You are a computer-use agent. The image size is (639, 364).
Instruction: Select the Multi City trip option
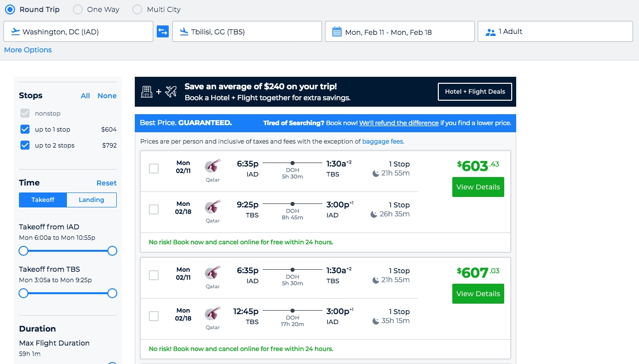tap(137, 9)
